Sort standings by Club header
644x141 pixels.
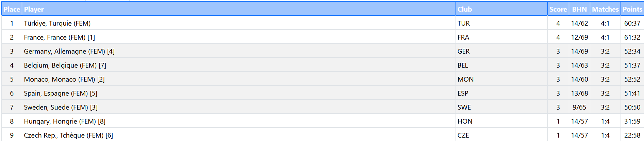click(464, 9)
